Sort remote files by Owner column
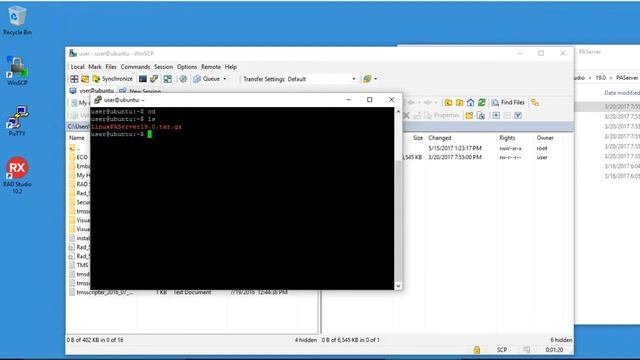Screen dimensions: 640x360 click(545, 138)
